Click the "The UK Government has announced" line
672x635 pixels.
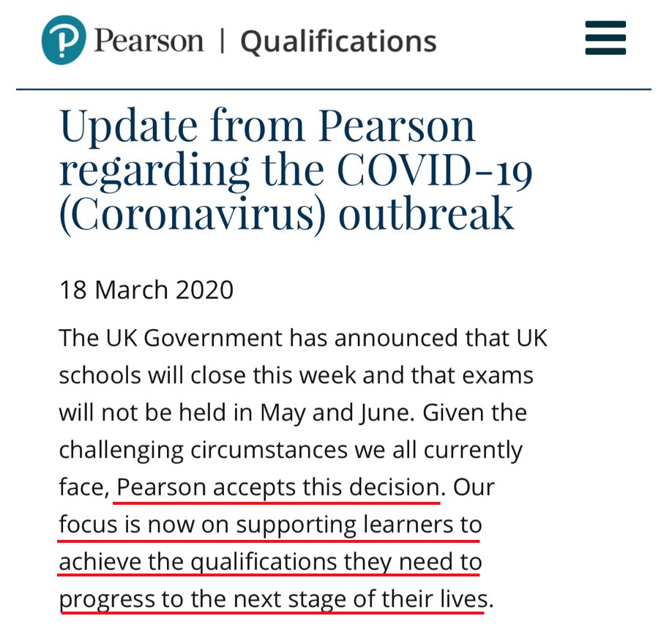302,338
